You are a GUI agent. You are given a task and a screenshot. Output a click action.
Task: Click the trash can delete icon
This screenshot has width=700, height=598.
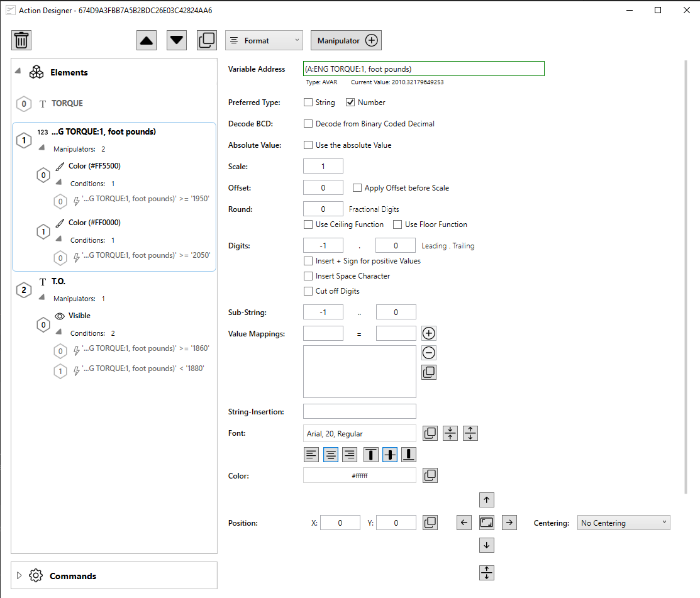click(21, 40)
